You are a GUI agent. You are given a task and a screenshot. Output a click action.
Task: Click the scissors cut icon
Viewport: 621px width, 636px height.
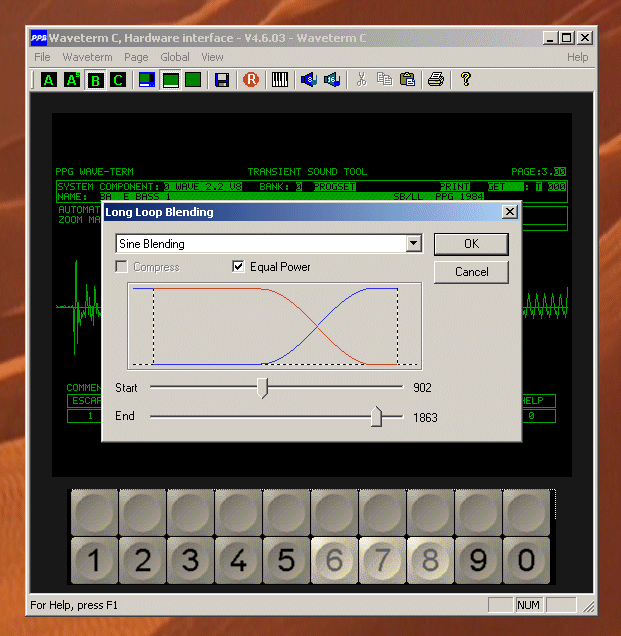coord(361,80)
